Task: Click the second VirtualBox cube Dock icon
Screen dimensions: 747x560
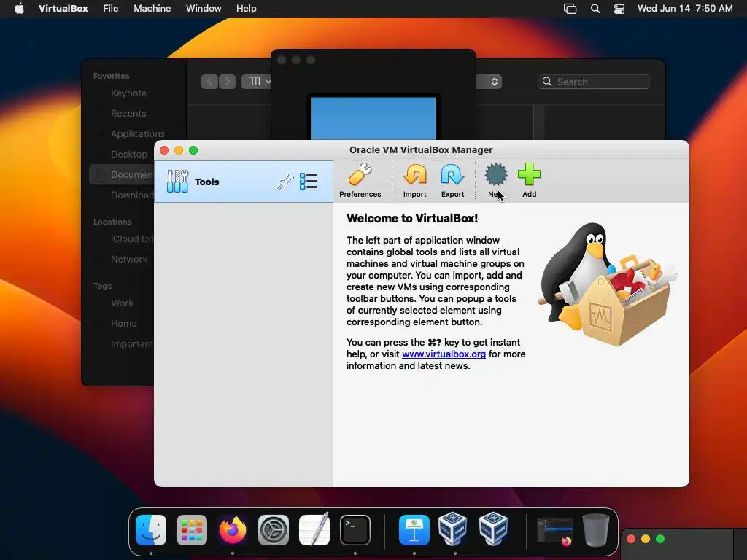Action: pos(493,529)
